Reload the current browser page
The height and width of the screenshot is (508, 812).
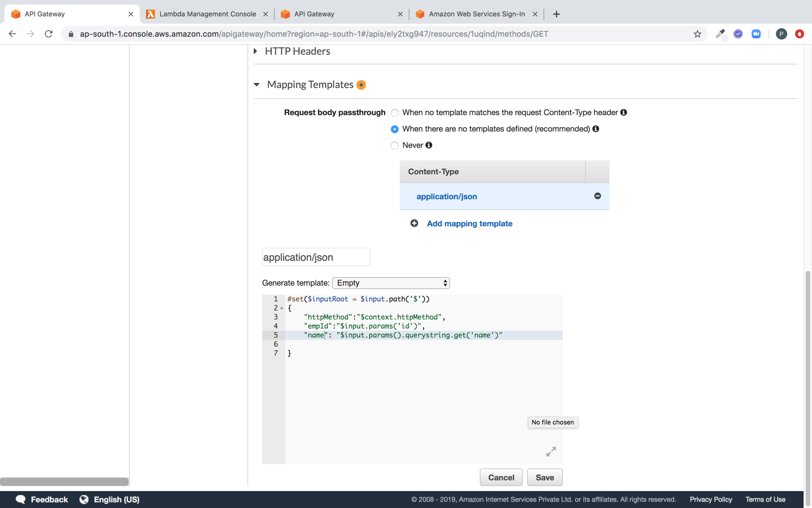pyautogui.click(x=48, y=34)
